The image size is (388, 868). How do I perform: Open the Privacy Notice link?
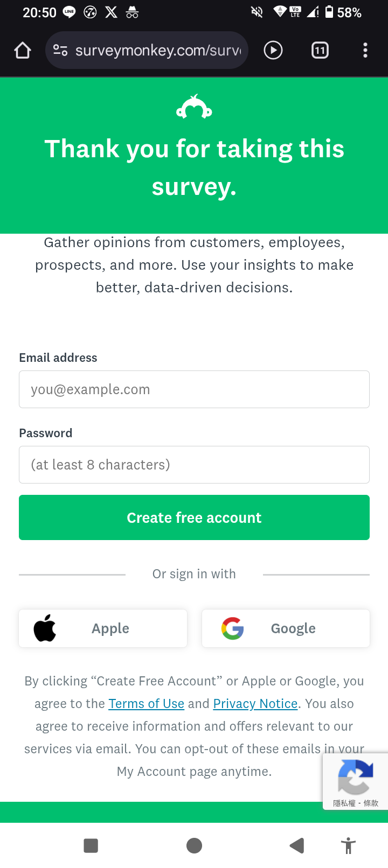(x=255, y=704)
